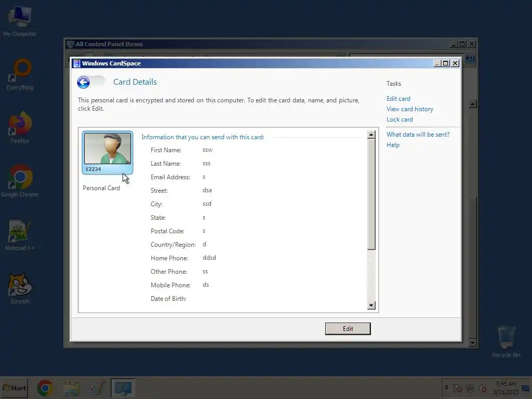Click the Email Address label
Image resolution: width=532 pixels, height=399 pixels.
pos(170,177)
